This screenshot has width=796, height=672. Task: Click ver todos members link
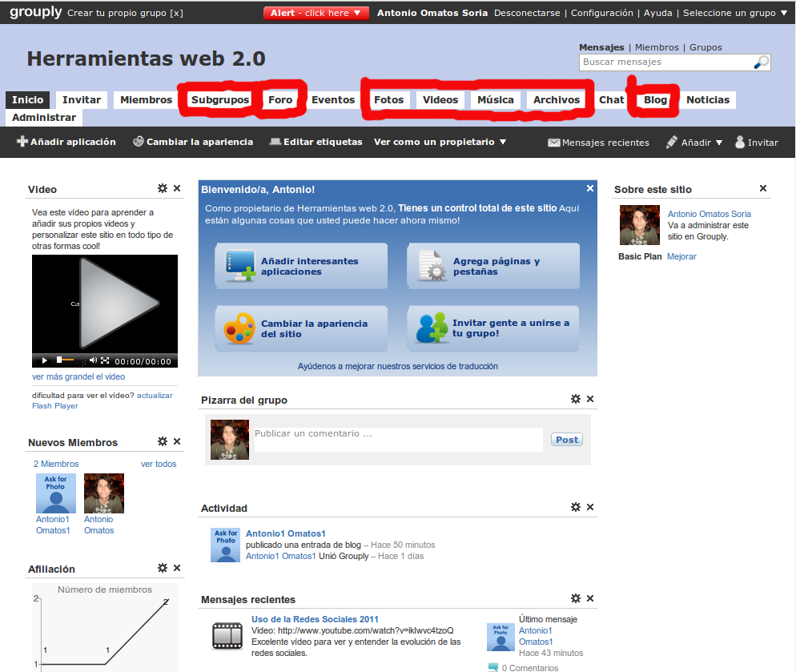coord(159,464)
